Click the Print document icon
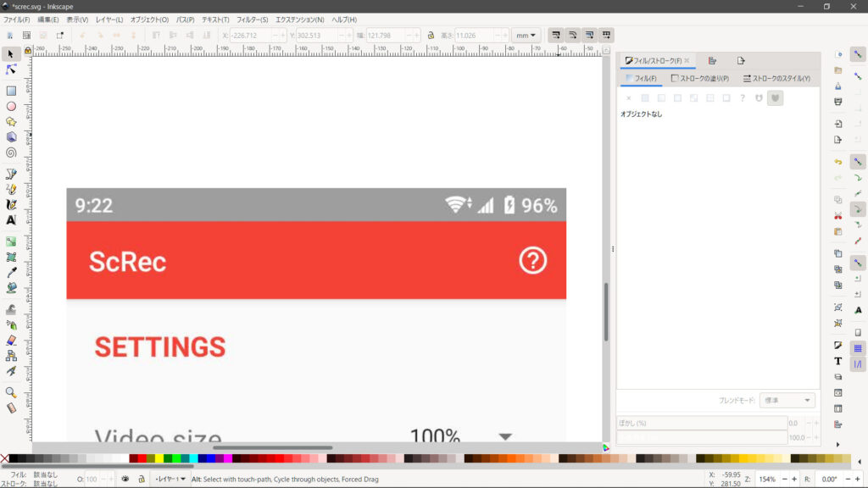868x488 pixels. pos(838,102)
